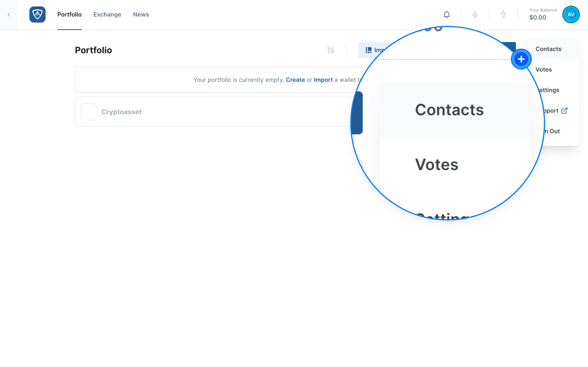This screenshot has height=367, width=588.
Task: Click the send funds up-arrow icon
Action: pos(503,14)
